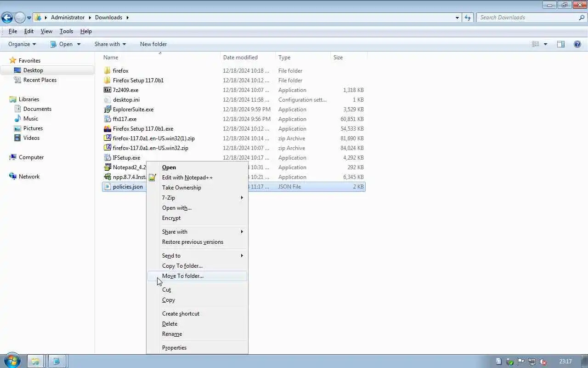Viewport: 588px width, 368px height.
Task: Select the 7z2409.exe file icon
Action: (x=107, y=90)
